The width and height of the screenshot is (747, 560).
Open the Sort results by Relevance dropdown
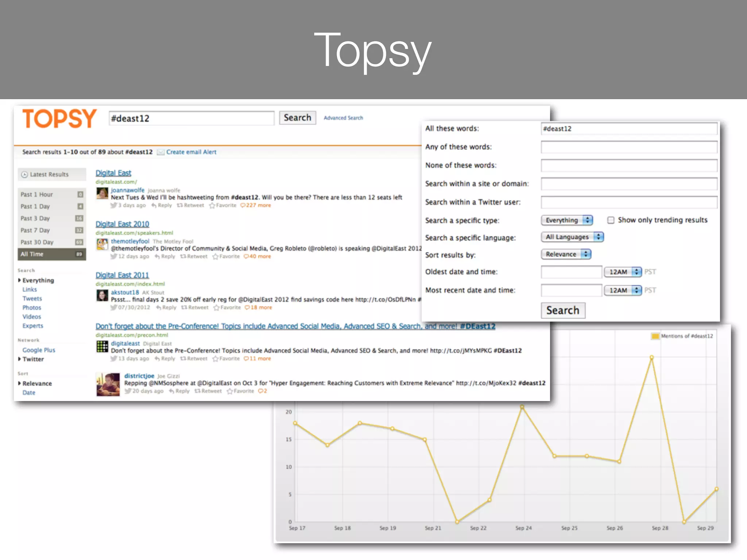pos(566,254)
